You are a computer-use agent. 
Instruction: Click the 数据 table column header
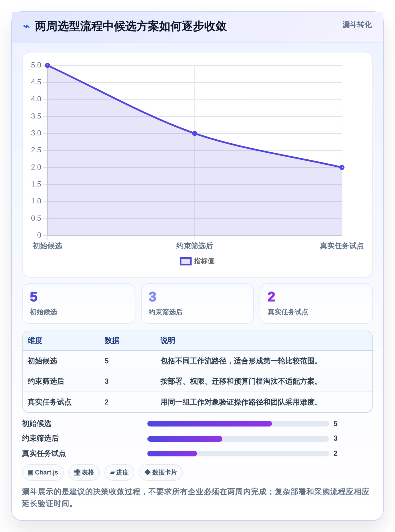click(x=112, y=341)
